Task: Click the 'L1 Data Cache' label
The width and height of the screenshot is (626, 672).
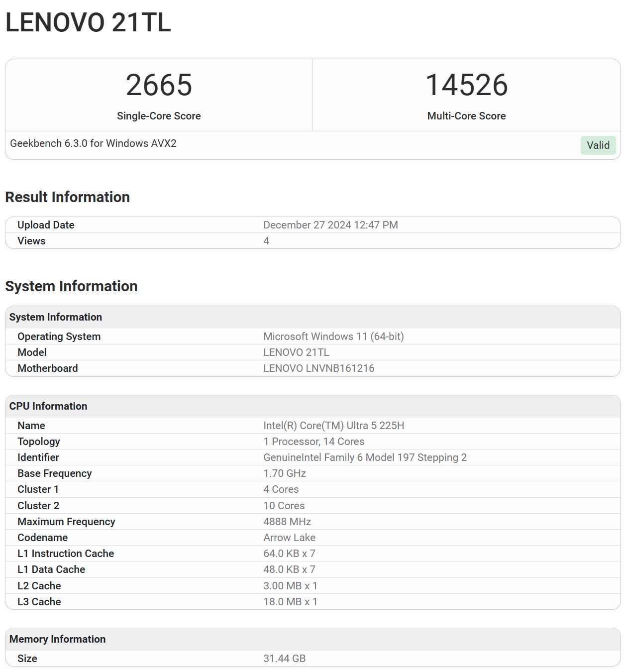Action: [51, 569]
